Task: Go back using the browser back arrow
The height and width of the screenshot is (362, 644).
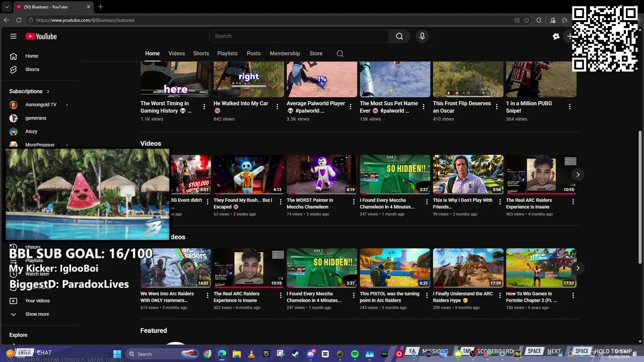Action: 7,20
